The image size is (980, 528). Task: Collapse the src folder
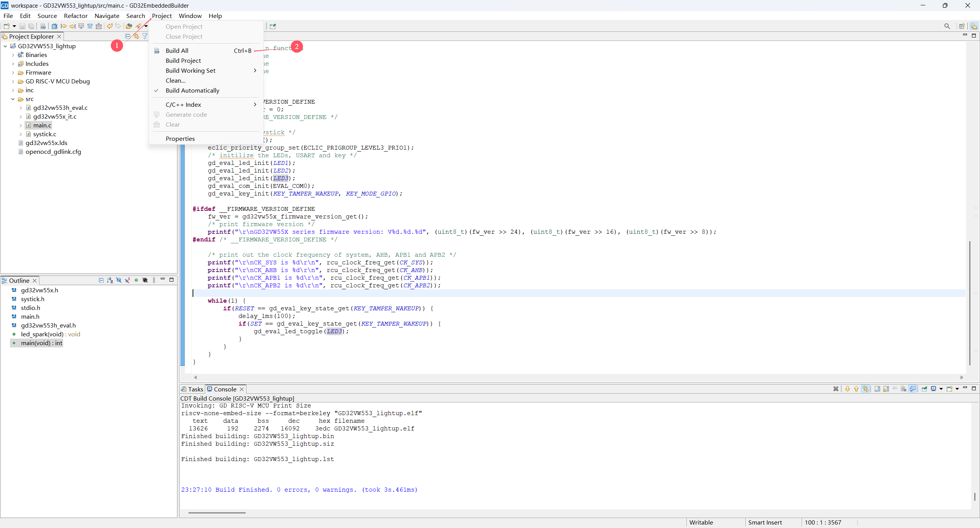pos(13,99)
